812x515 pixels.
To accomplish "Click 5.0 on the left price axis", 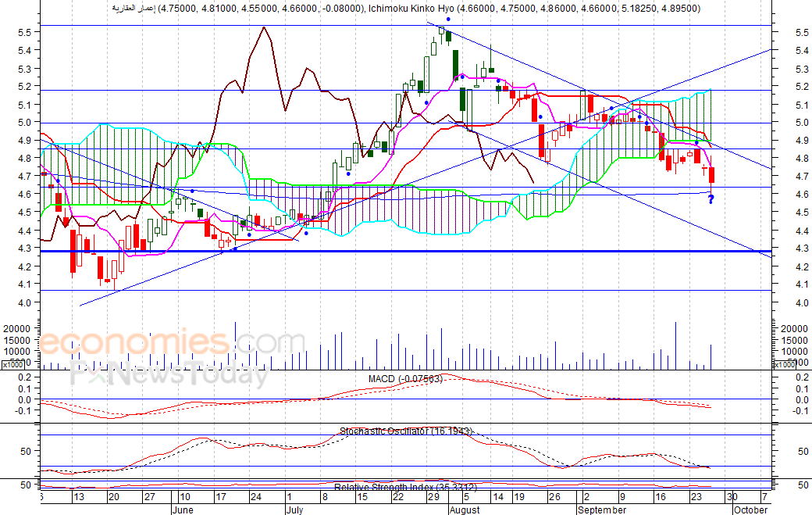I will tap(25, 122).
